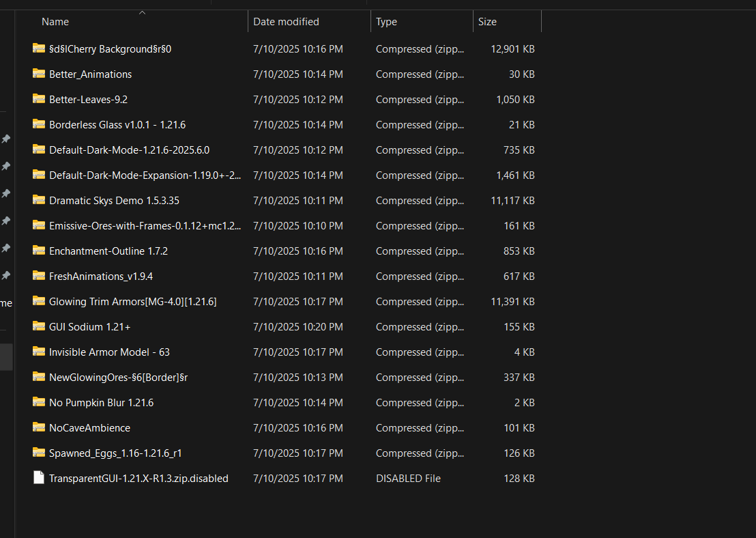Sort by the Date modified column header
756x538 pixels.
pyautogui.click(x=286, y=22)
